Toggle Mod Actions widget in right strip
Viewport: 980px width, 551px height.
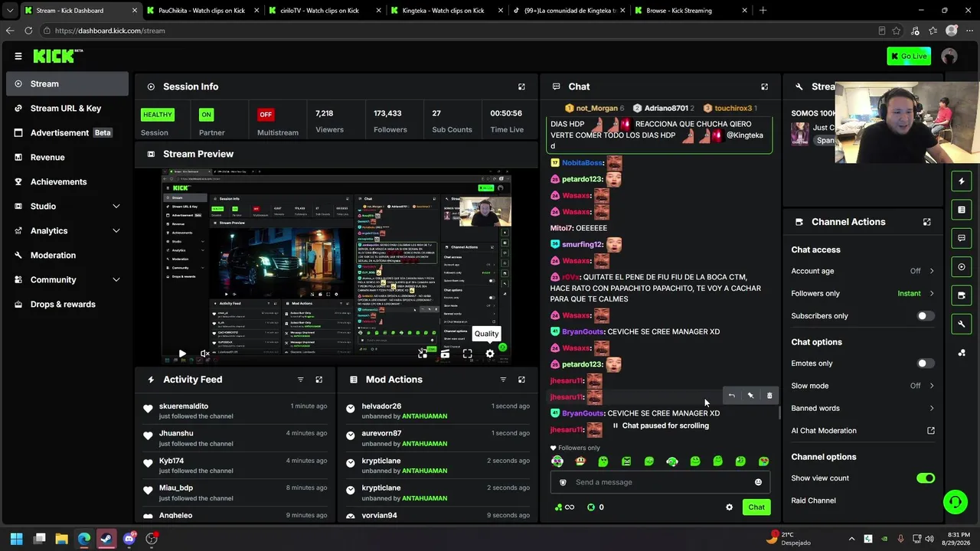pos(962,210)
